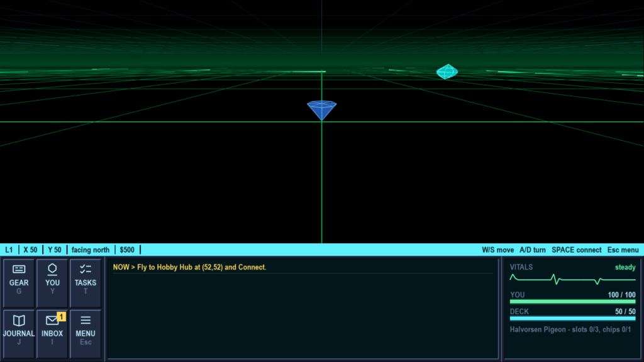Open the JOURNAL book panel

19,334
